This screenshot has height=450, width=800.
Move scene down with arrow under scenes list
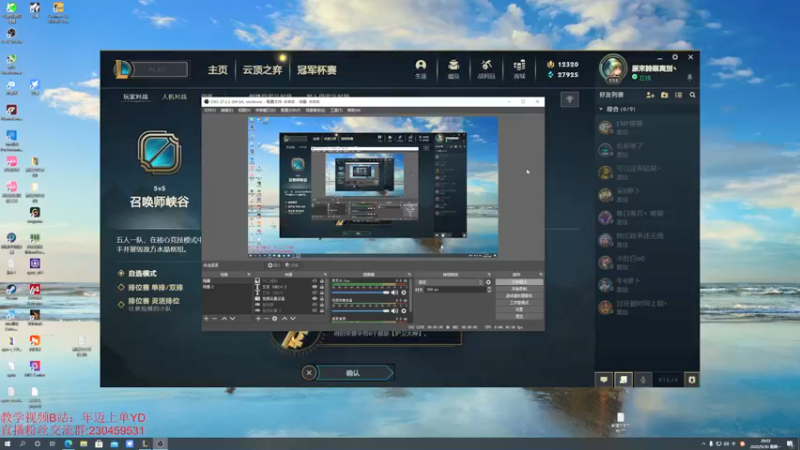coord(232,318)
